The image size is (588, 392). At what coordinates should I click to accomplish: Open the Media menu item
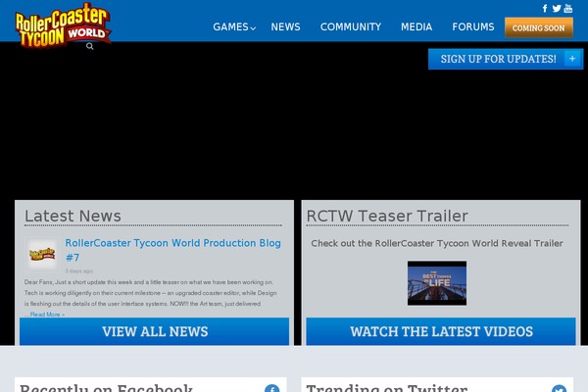(416, 27)
